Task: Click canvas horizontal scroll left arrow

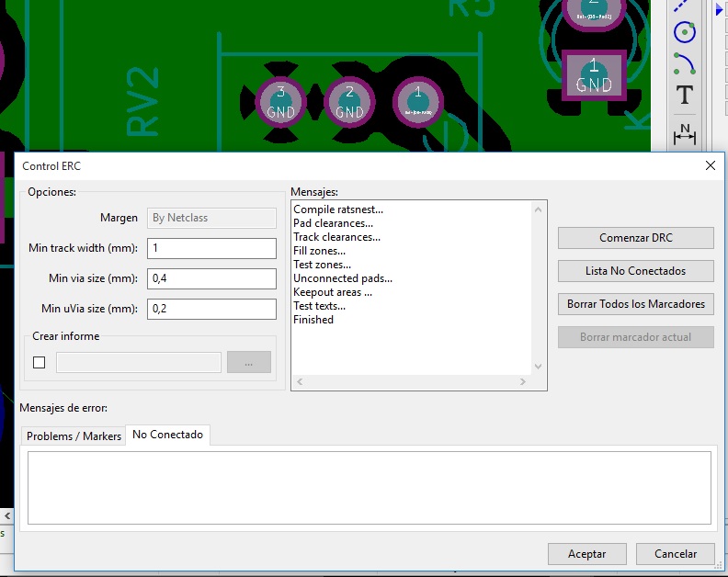Action: (7, 515)
